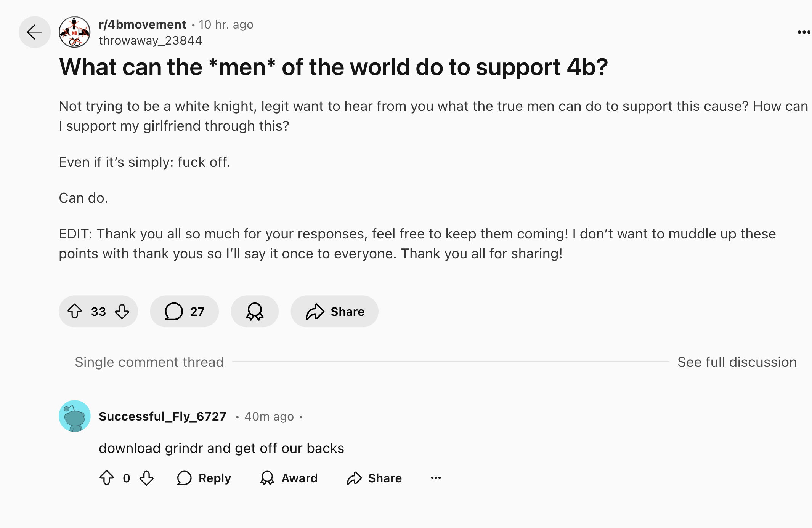Image resolution: width=812 pixels, height=528 pixels.
Task: Open the post's three-dot overflow menu
Action: [x=804, y=32]
